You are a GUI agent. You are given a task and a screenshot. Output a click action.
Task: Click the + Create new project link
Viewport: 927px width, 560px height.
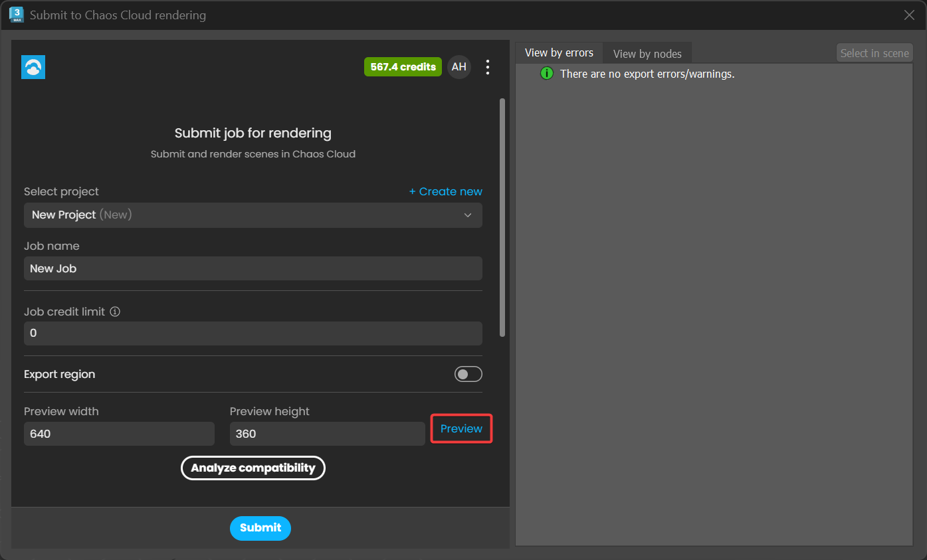pos(446,191)
